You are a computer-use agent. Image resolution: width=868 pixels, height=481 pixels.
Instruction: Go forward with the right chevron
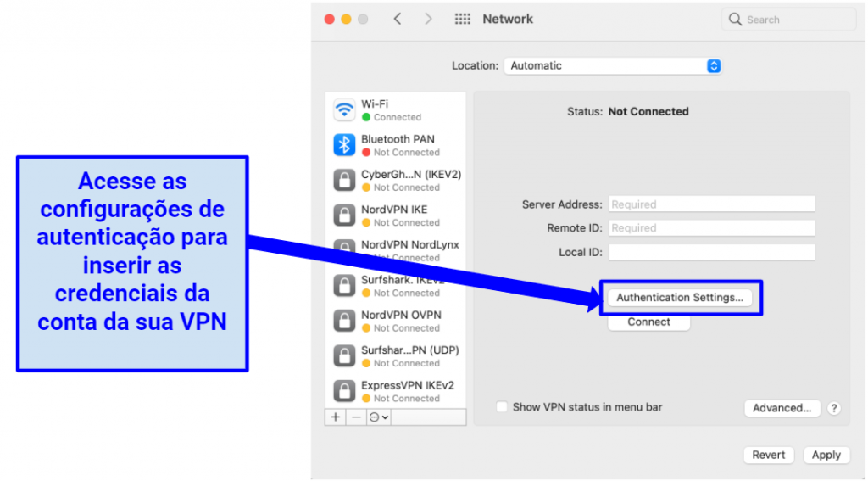(428, 19)
